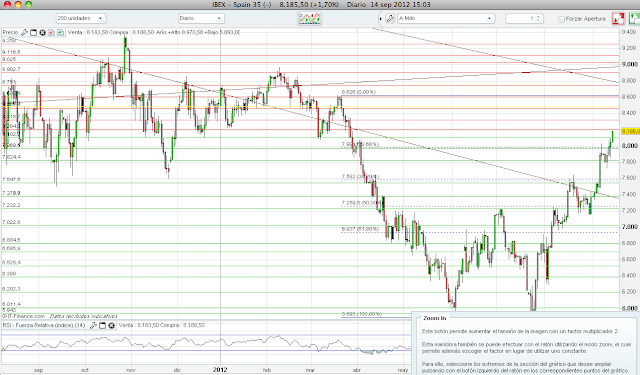Click the green add-indicator icon in Precio panel
Viewport: 640px width, 375px height.
60,32
